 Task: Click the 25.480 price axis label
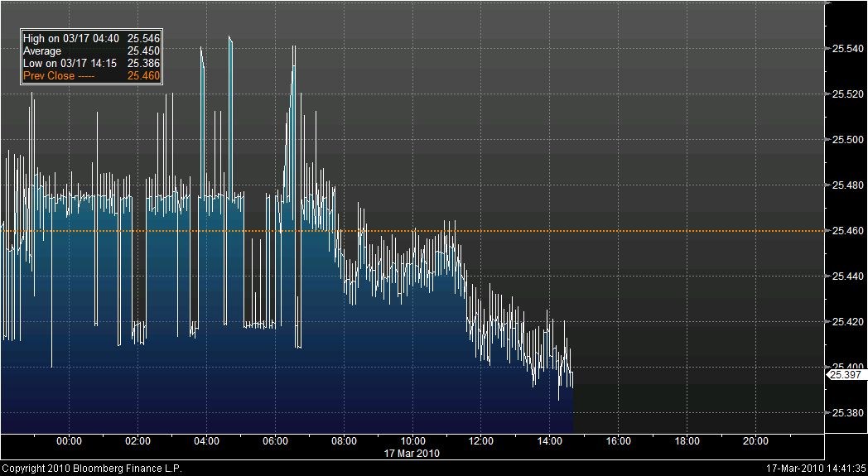(x=846, y=185)
